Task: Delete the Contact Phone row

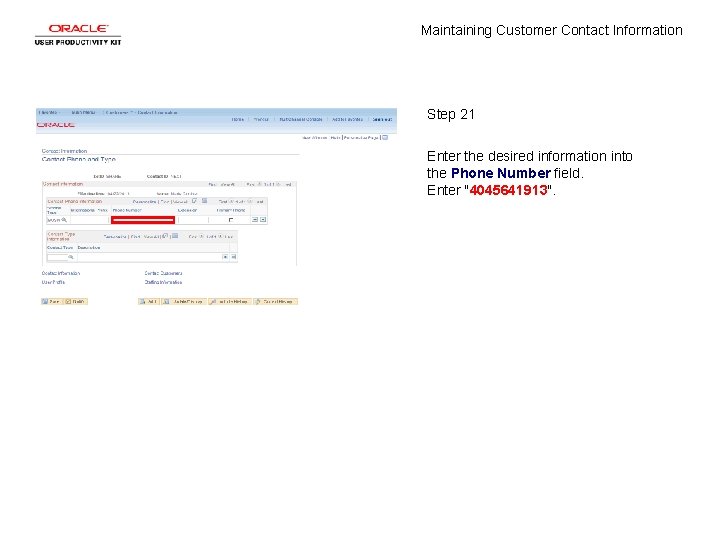Action: 263,220
